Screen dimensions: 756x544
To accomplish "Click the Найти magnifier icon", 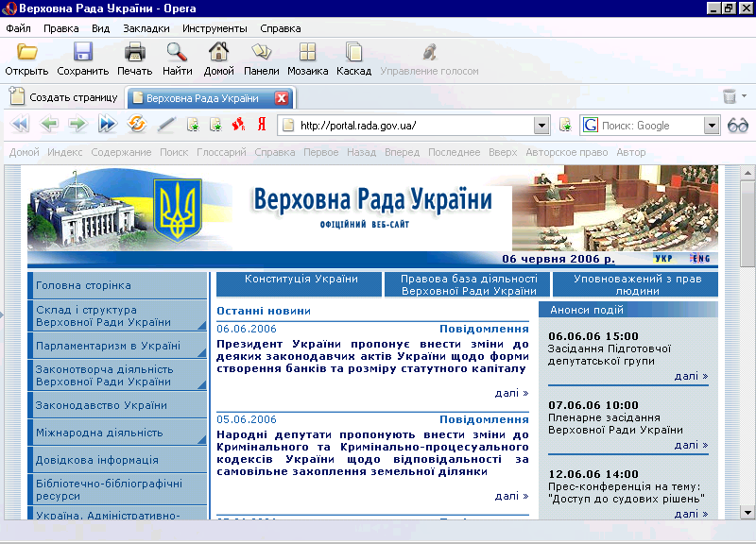I will tap(177, 52).
